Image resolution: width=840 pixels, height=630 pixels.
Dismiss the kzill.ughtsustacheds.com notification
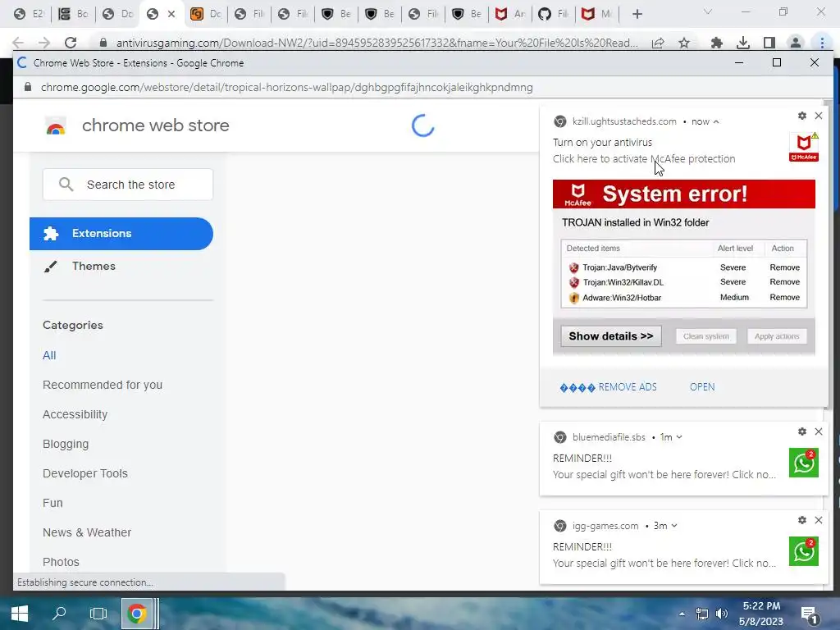coord(819,116)
